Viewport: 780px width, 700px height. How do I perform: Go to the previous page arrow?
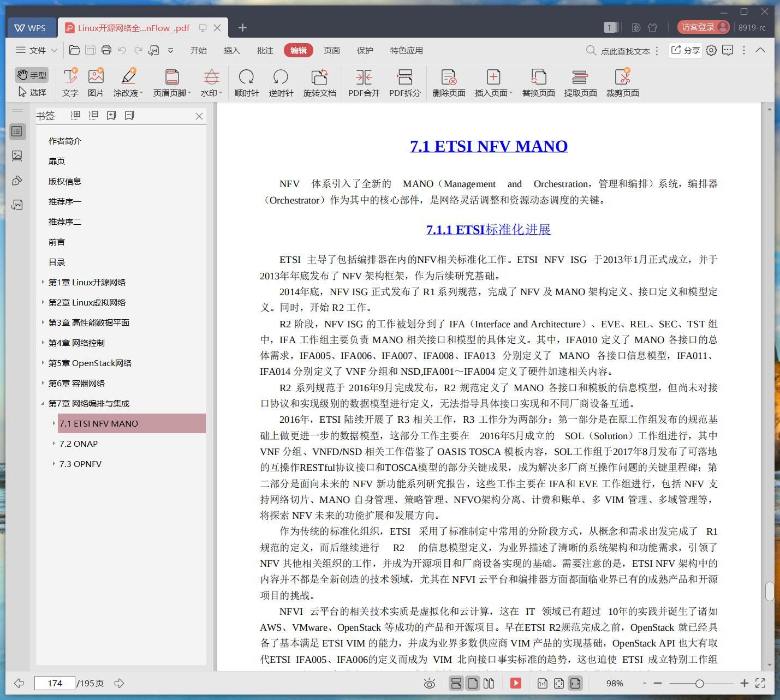tap(19, 683)
